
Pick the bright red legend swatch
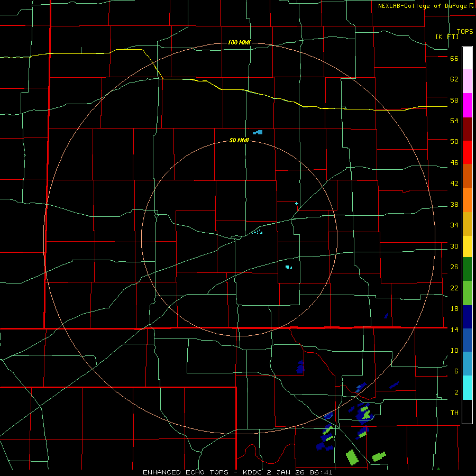tap(467, 152)
